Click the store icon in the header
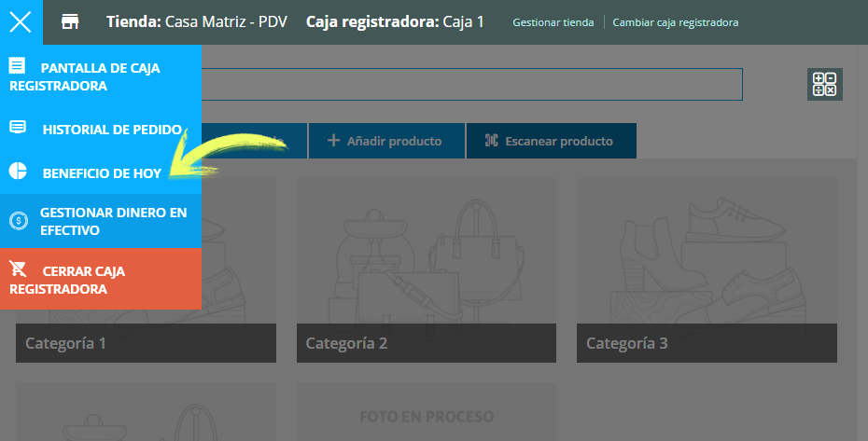Viewport: 868px width, 441px height. click(70, 21)
